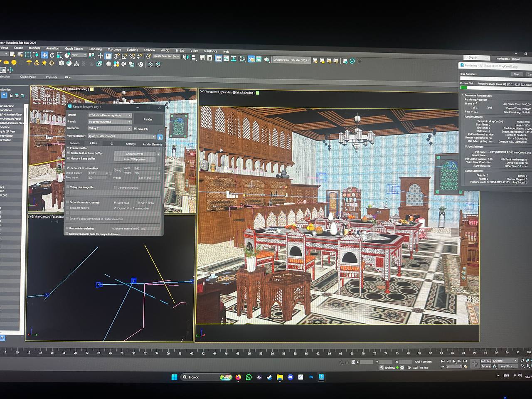The height and width of the screenshot is (399, 532).
Task: Lock View to Render with lock icon
Action: (x=160, y=136)
